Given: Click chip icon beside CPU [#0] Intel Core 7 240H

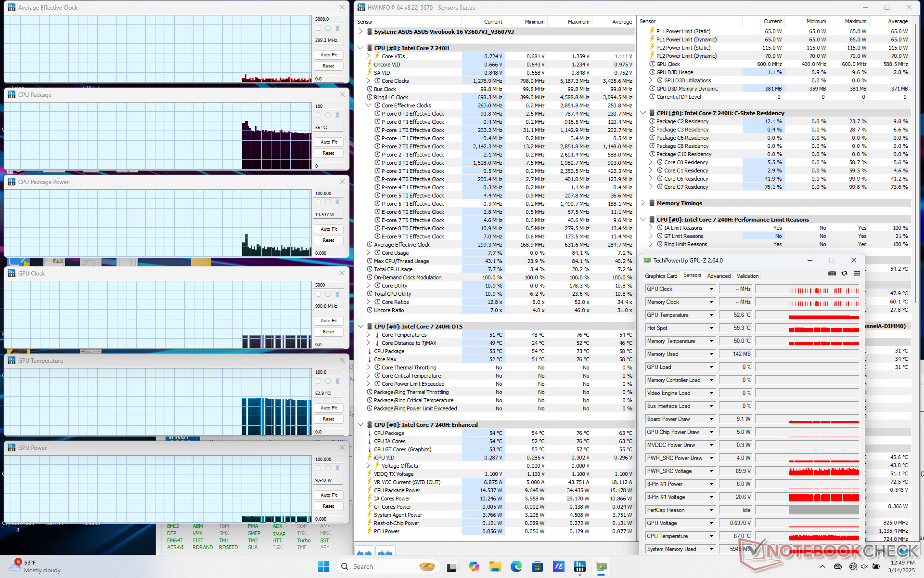Looking at the screenshot, I should point(370,48).
